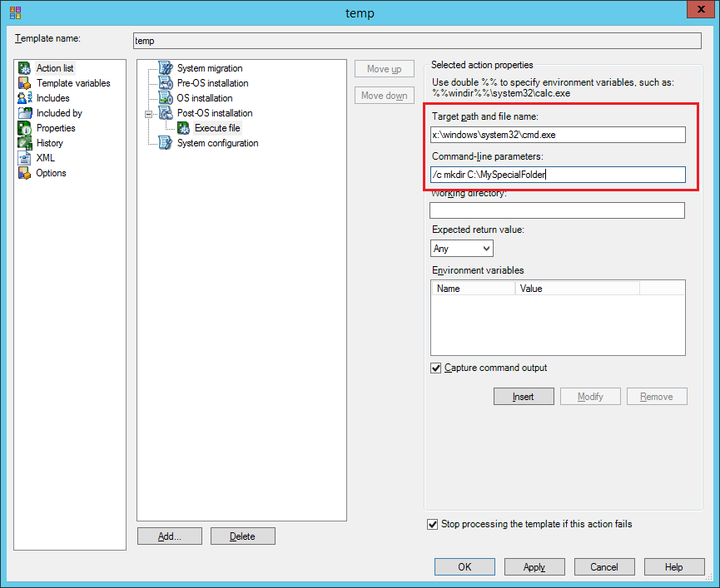This screenshot has width=720, height=588.
Task: Click the Add... button below action tree
Action: (x=169, y=536)
